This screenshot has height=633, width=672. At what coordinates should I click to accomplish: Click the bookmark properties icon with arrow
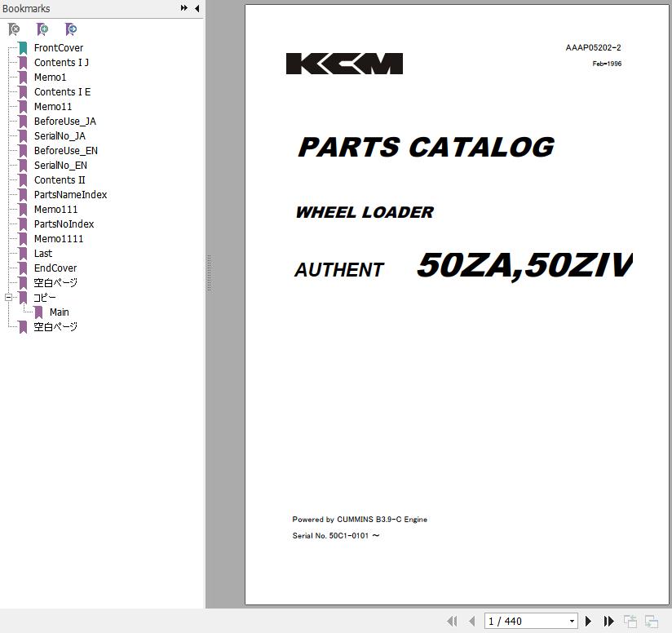click(x=71, y=29)
